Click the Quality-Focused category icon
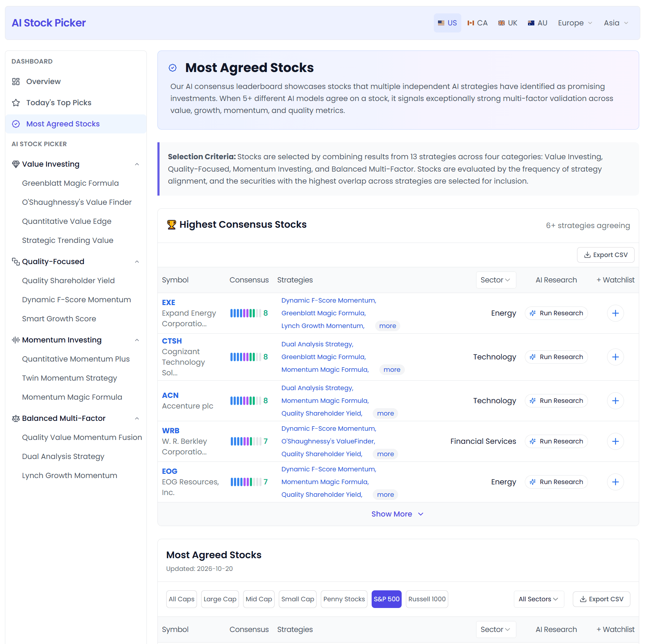The height and width of the screenshot is (644, 648). click(x=16, y=262)
